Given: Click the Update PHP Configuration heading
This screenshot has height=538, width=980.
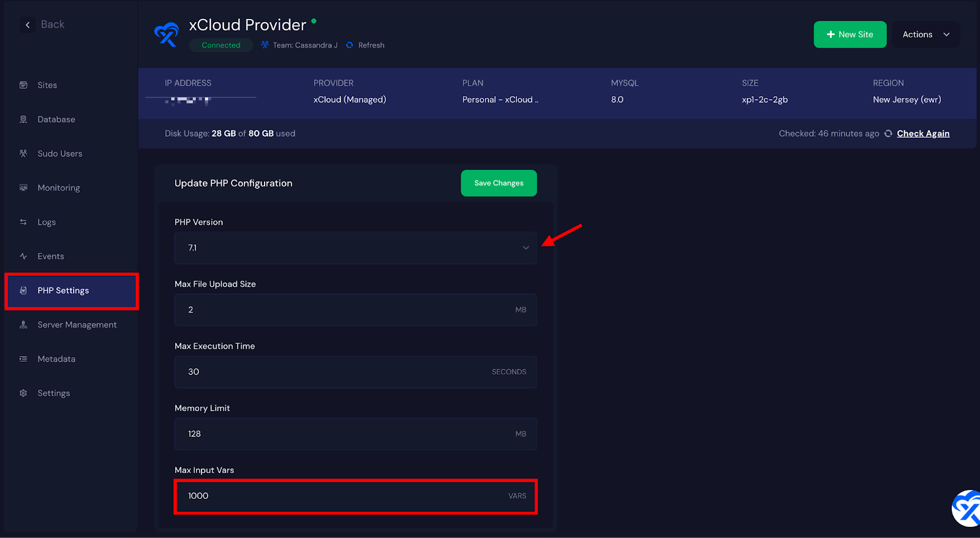Looking at the screenshot, I should coord(233,183).
